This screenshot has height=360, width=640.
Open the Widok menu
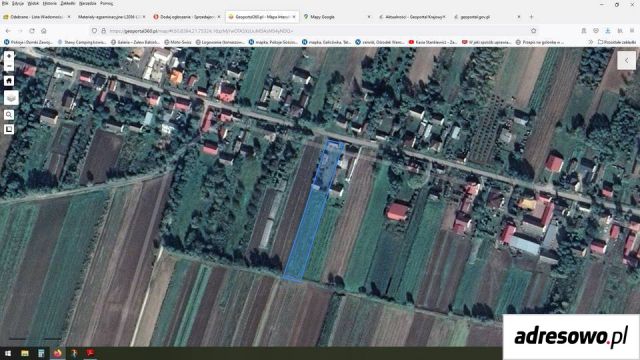coord(33,3)
